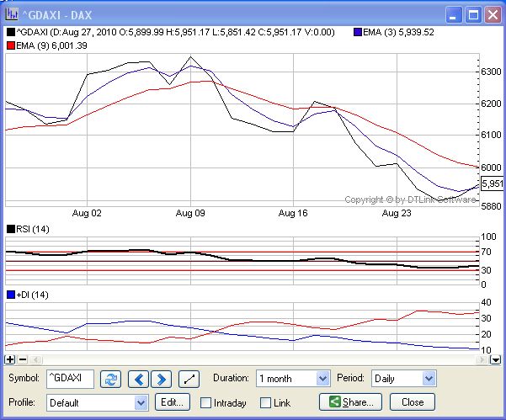This screenshot has height=420, width=506.
Task: Zoom out with the minus button
Action: click(x=23, y=359)
